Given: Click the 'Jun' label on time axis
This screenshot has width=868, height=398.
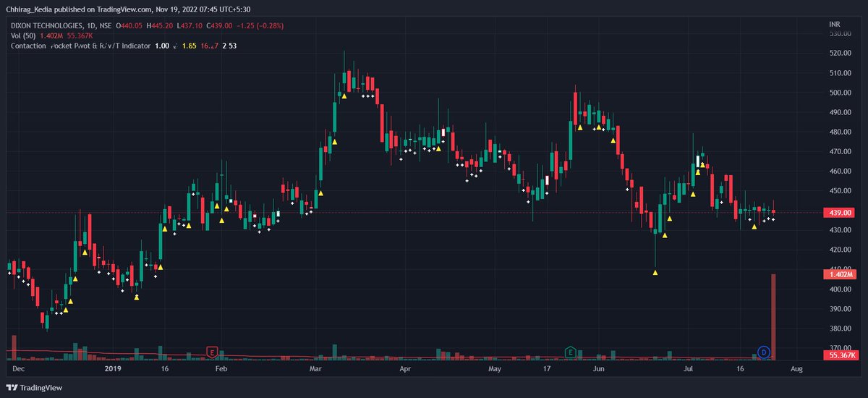Looking at the screenshot, I should pos(599,368).
